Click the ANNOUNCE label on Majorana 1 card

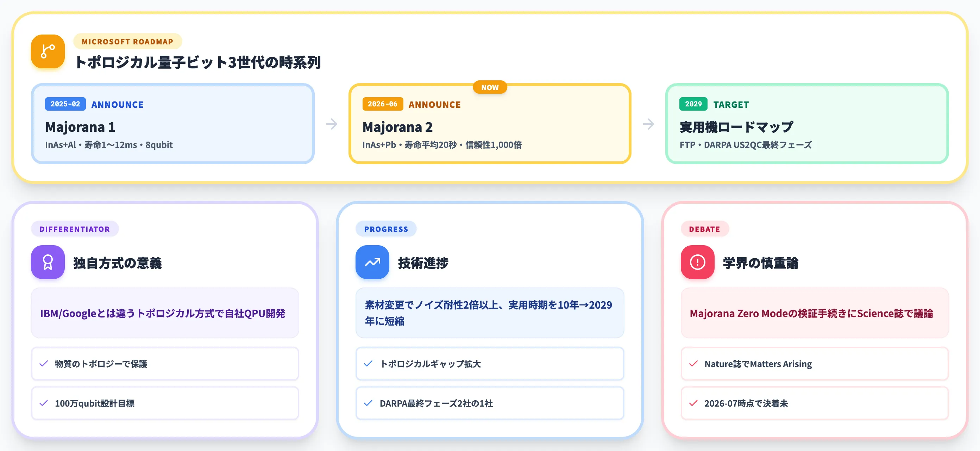point(118,104)
